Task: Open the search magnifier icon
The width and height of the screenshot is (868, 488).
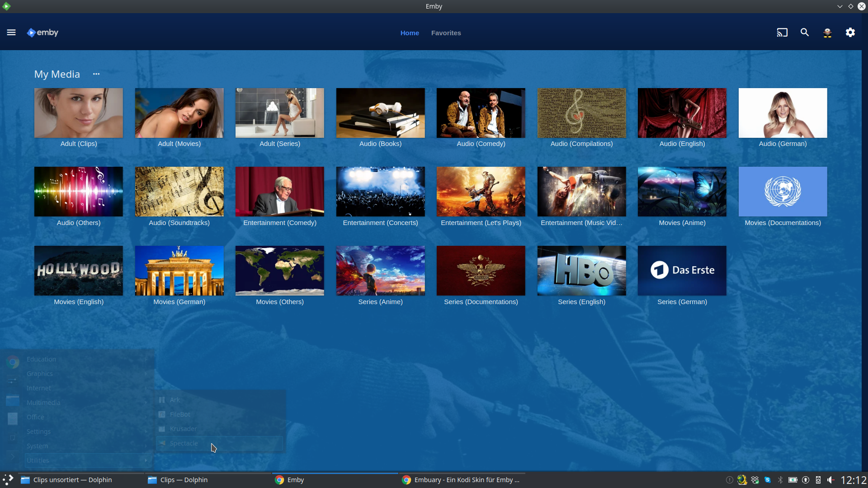Action: (x=805, y=33)
